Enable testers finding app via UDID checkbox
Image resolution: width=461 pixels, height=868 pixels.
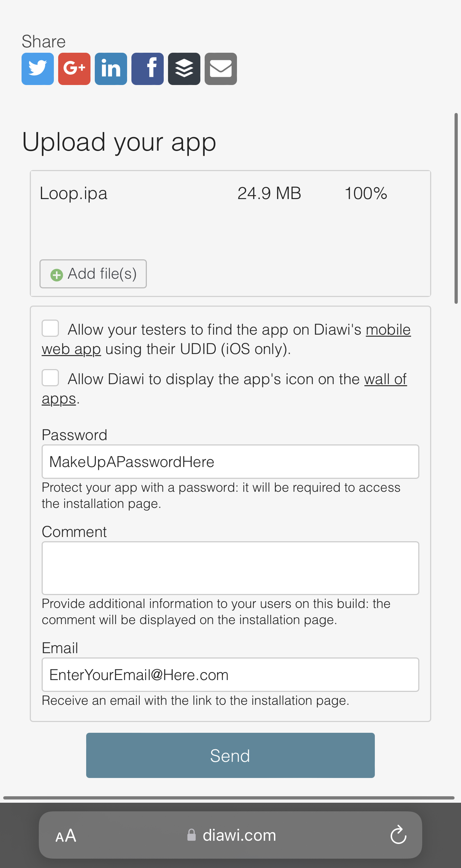[x=50, y=328]
